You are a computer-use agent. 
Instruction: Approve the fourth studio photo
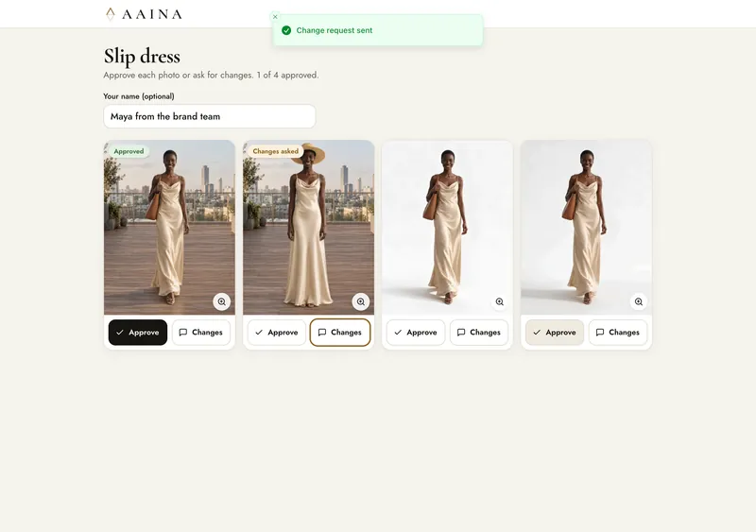[555, 333]
